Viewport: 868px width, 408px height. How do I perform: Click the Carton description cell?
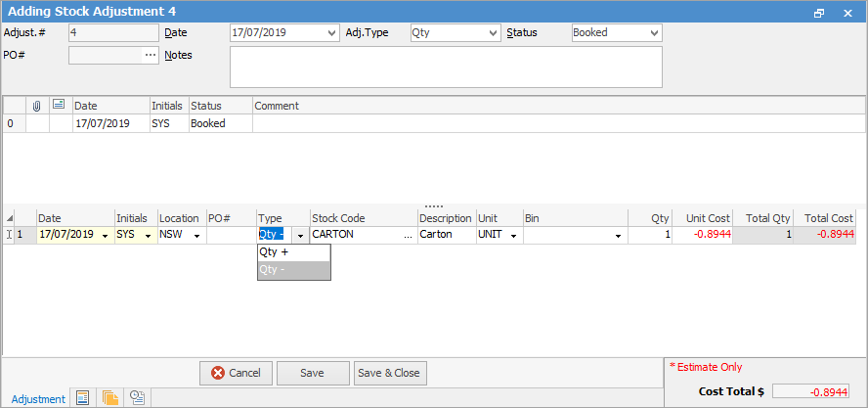pos(448,235)
